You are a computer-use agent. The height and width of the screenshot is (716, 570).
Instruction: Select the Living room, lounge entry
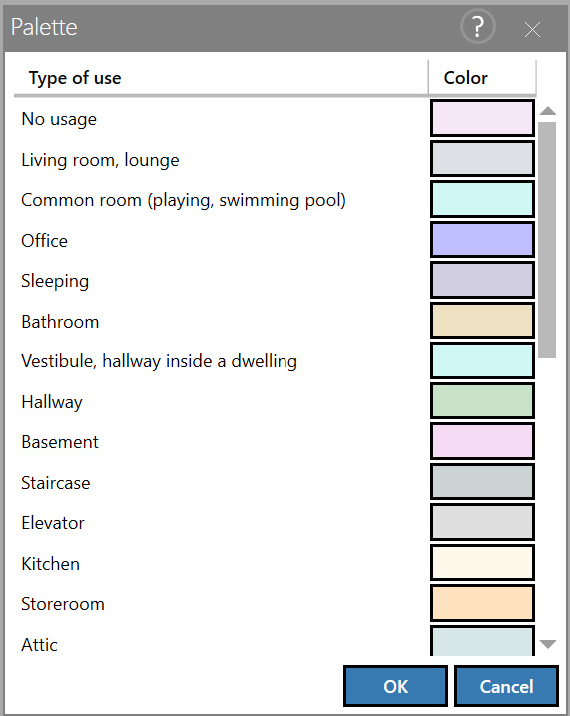pos(100,160)
